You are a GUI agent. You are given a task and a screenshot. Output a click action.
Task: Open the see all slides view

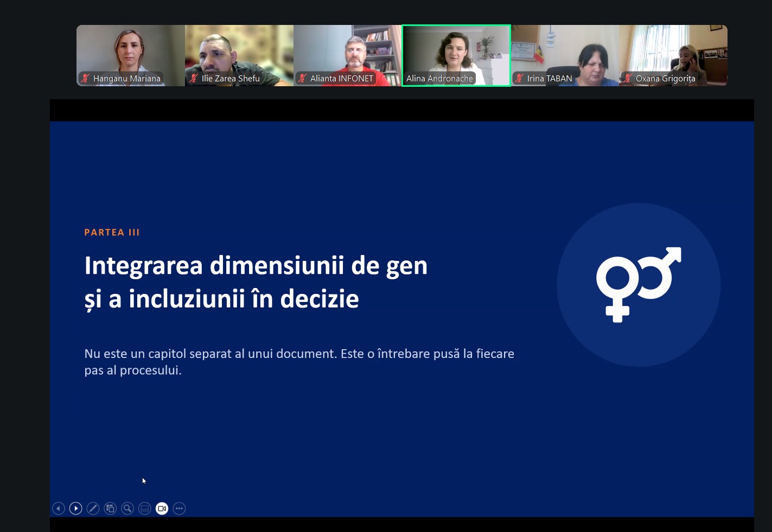(x=110, y=508)
